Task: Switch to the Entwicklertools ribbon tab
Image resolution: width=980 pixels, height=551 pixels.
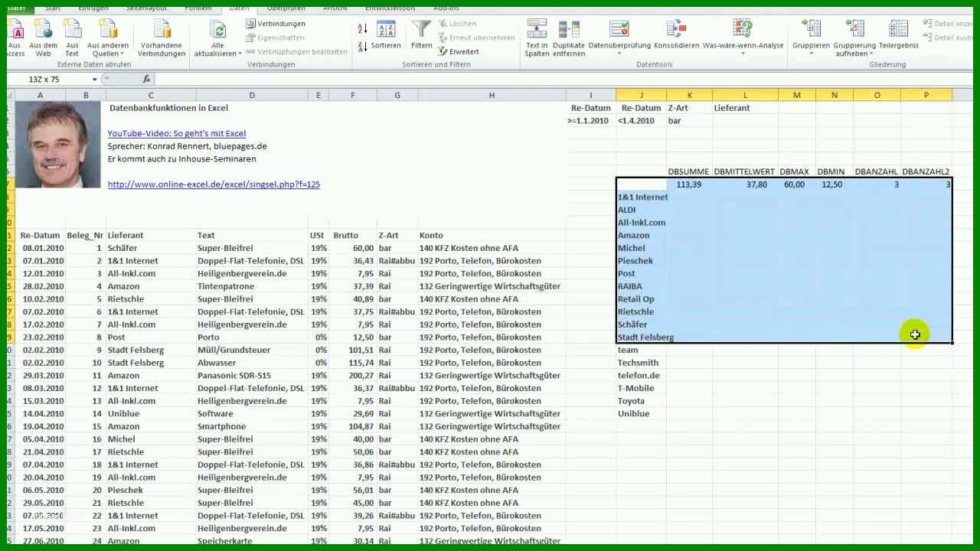Action: [x=390, y=8]
